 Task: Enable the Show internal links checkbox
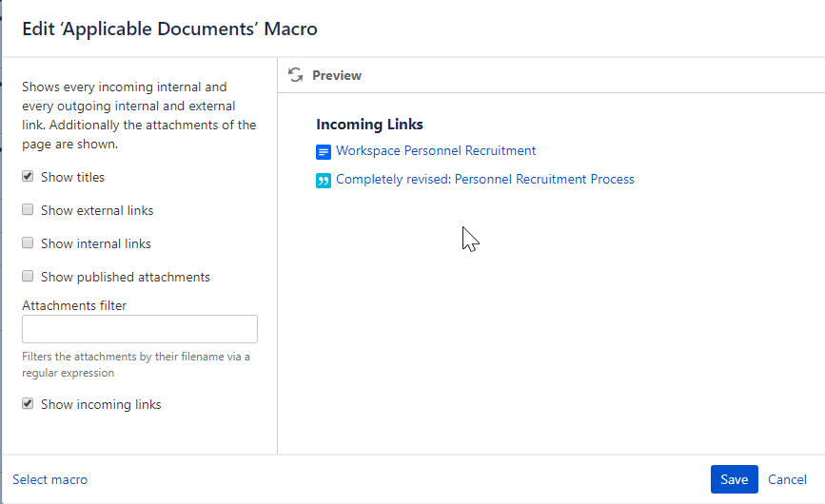coord(29,243)
